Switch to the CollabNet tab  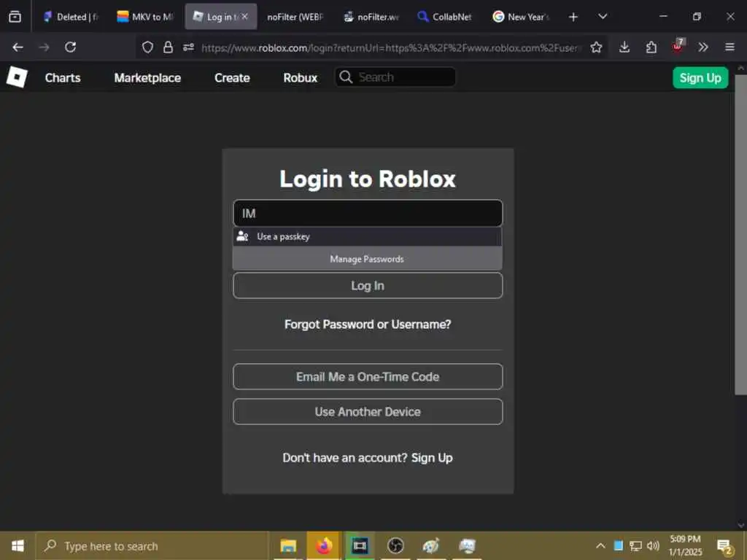pos(444,17)
